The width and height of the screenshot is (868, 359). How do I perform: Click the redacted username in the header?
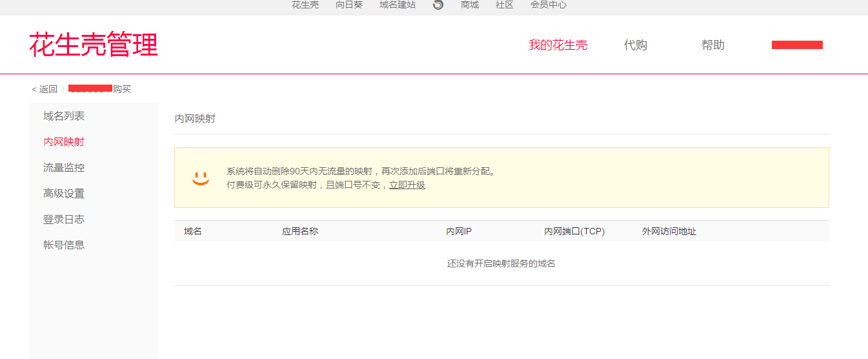797,45
